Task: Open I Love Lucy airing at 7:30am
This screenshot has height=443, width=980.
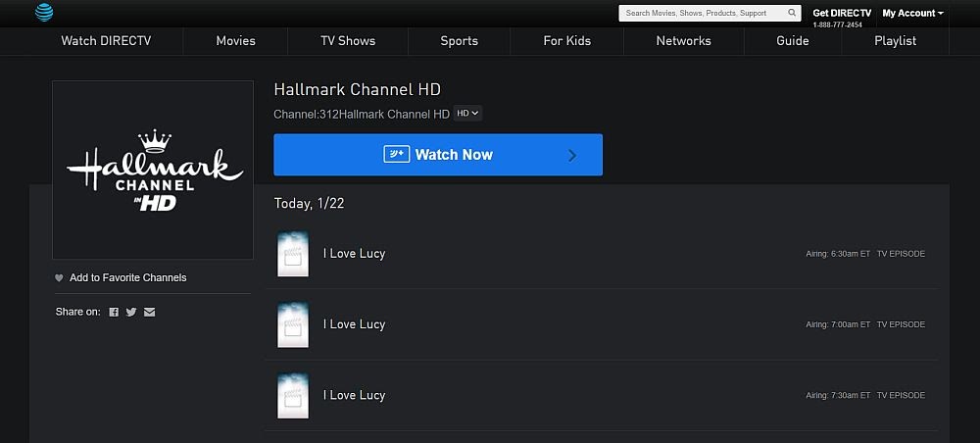Action: (x=354, y=396)
